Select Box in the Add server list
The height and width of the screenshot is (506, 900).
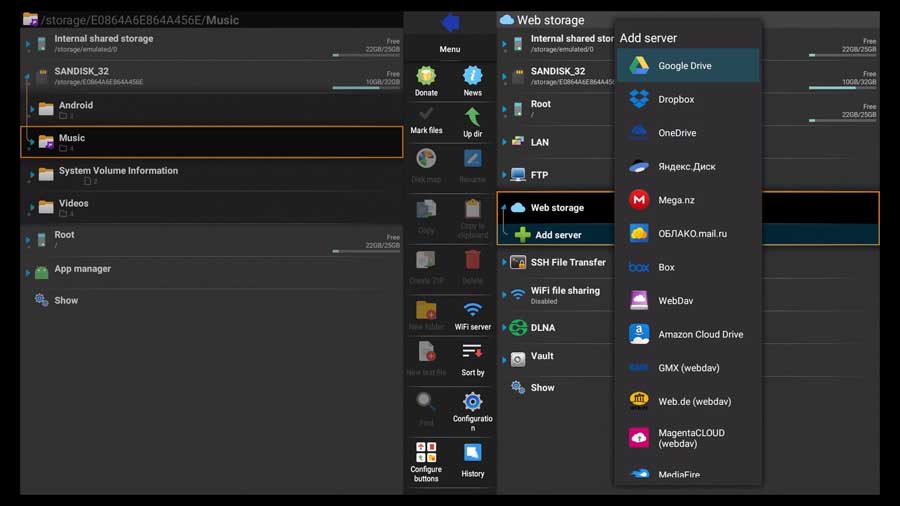coord(688,267)
